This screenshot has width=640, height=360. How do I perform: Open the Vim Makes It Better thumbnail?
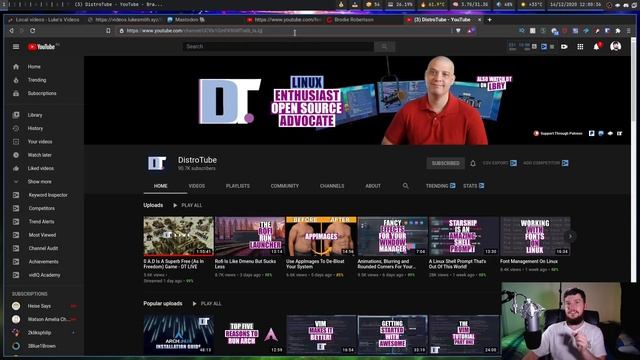(321, 334)
